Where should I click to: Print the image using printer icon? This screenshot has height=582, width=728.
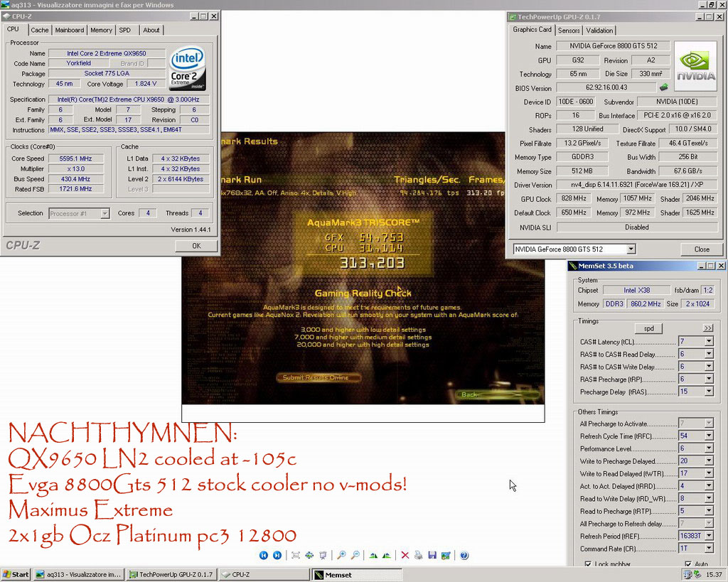click(x=418, y=556)
